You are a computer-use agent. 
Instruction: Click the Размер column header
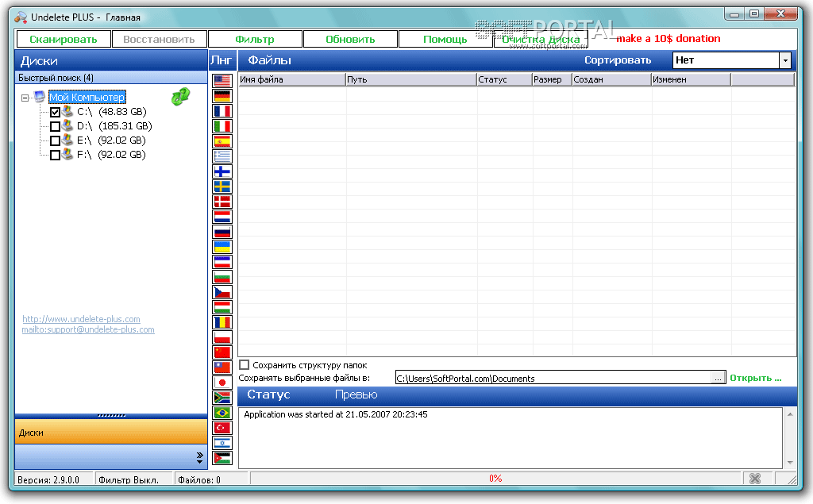pyautogui.click(x=552, y=79)
